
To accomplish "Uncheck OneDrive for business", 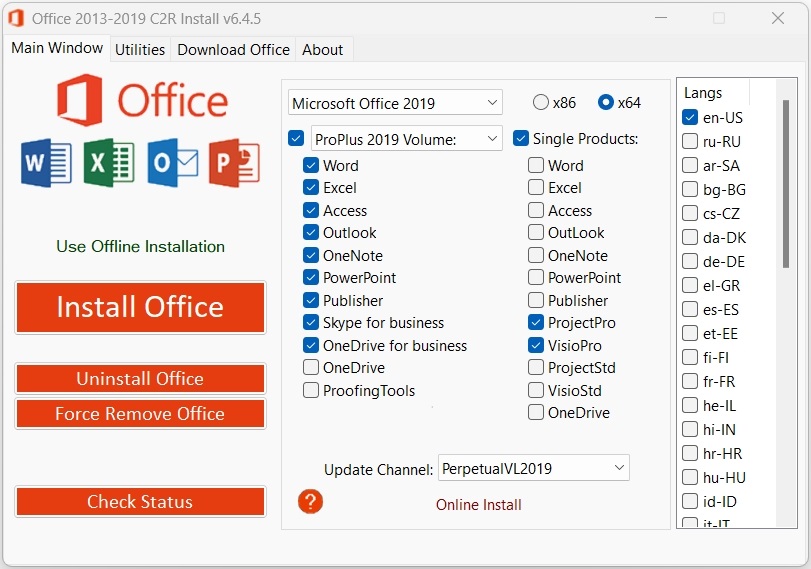I will (x=310, y=346).
